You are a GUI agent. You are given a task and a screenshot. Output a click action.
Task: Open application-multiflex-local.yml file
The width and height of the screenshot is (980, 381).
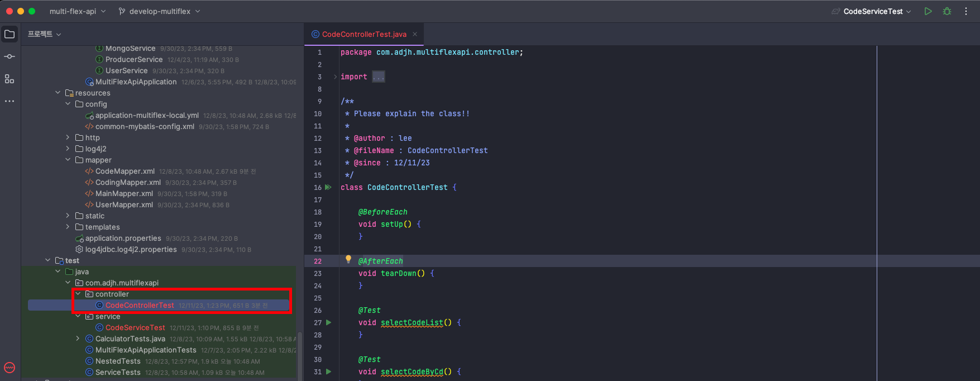(x=147, y=115)
